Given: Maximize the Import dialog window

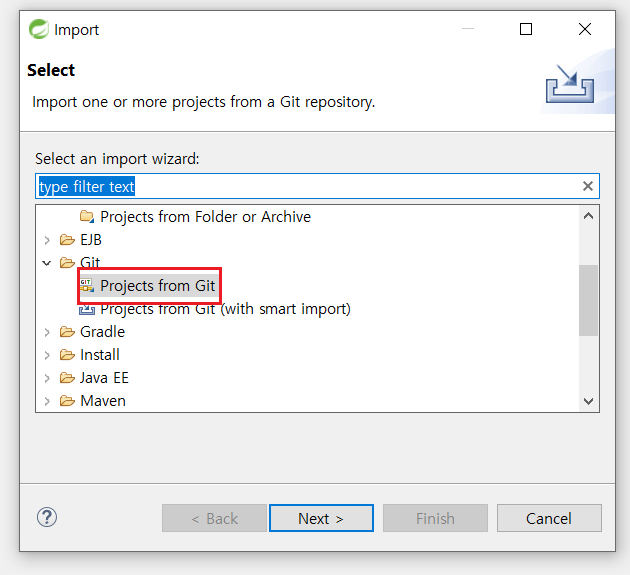Looking at the screenshot, I should pos(526,29).
